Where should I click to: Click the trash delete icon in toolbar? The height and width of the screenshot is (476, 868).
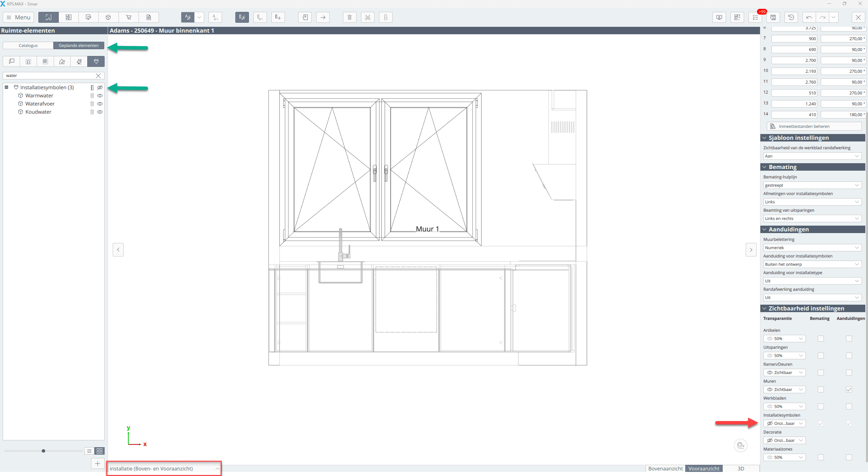click(x=349, y=17)
